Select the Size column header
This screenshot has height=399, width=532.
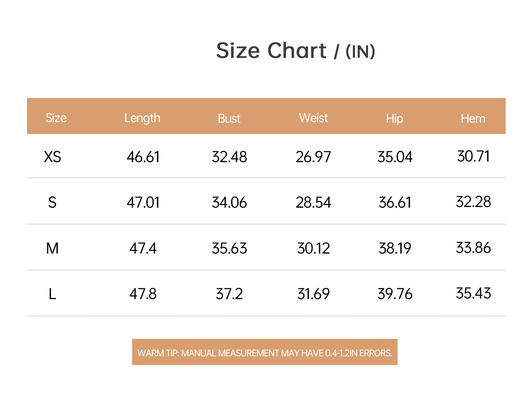point(56,118)
